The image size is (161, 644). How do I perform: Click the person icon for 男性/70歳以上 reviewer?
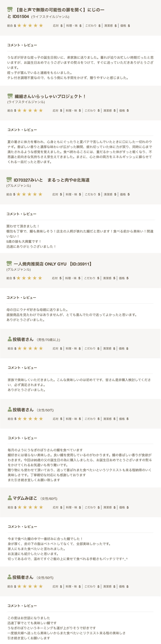click(x=9, y=339)
